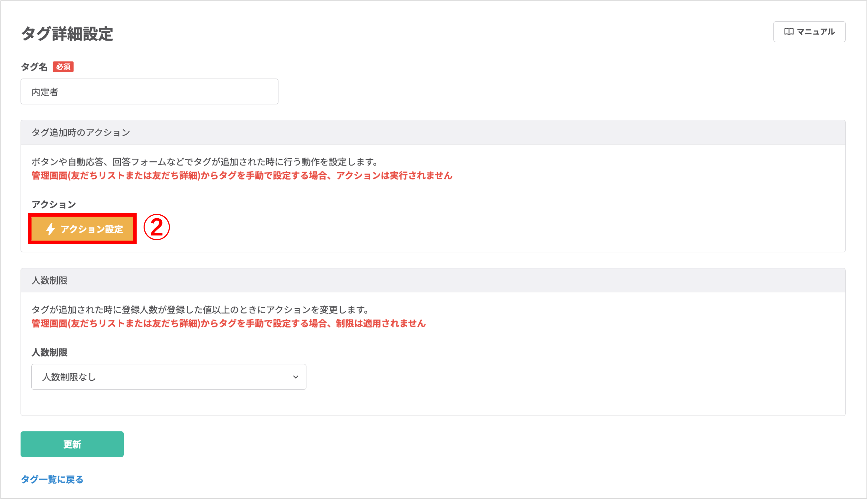Click the アクション設定 button
Image resolution: width=868 pixels, height=499 pixels.
(82, 229)
